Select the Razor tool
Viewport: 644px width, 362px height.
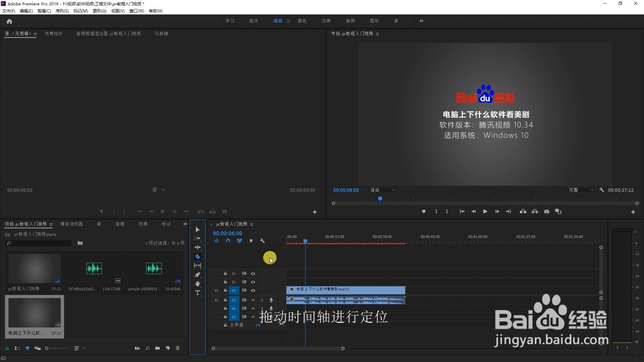point(197,257)
